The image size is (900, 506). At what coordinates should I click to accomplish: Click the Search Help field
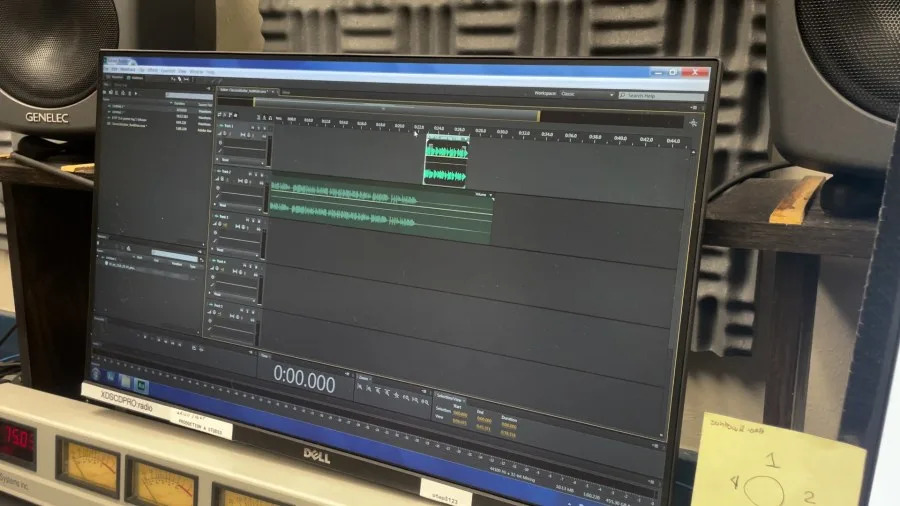[663, 96]
